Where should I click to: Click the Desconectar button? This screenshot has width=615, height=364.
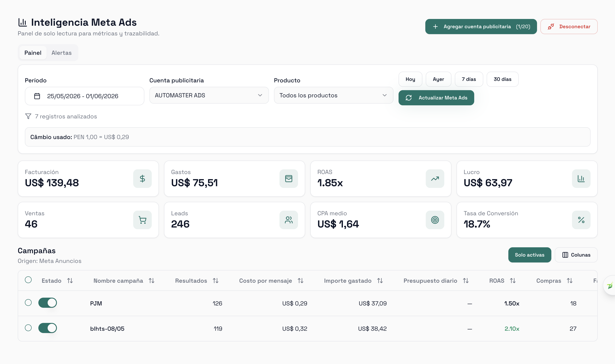pyautogui.click(x=569, y=27)
